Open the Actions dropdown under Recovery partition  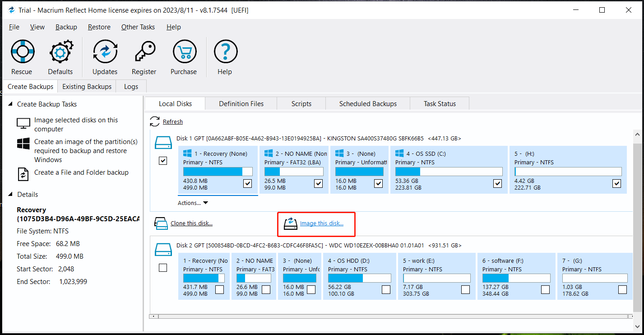193,203
